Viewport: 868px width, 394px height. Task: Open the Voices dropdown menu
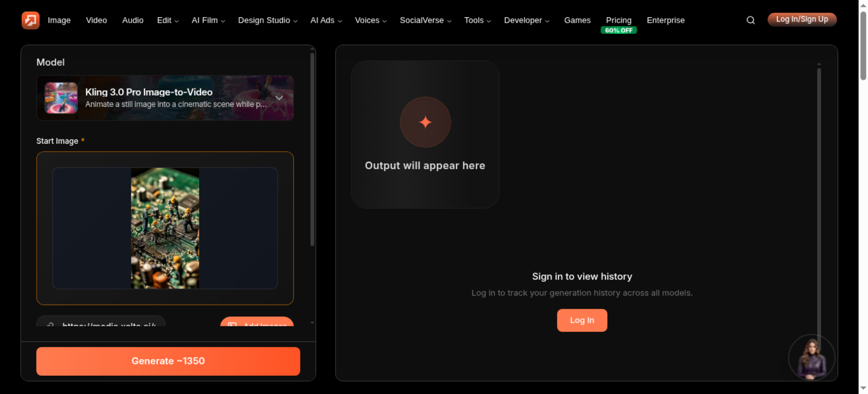371,20
